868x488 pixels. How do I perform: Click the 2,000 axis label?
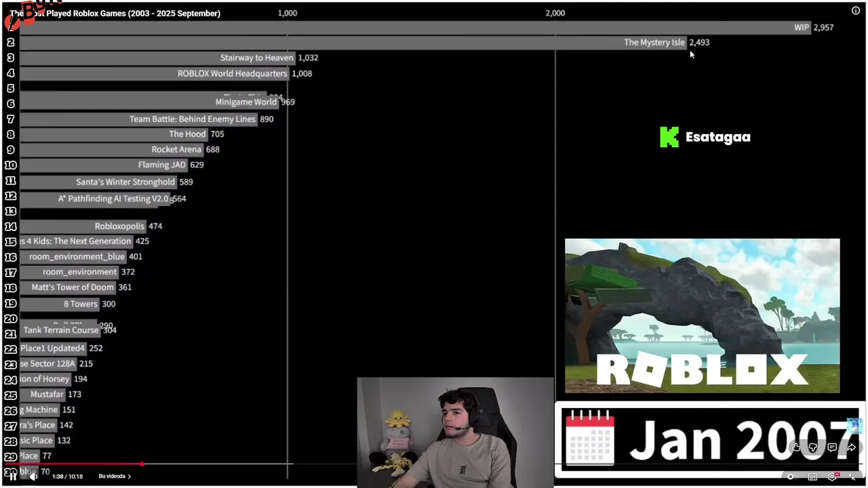pos(555,13)
